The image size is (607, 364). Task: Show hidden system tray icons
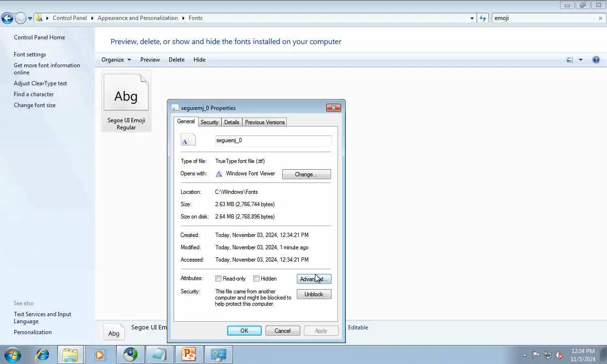tap(524, 355)
